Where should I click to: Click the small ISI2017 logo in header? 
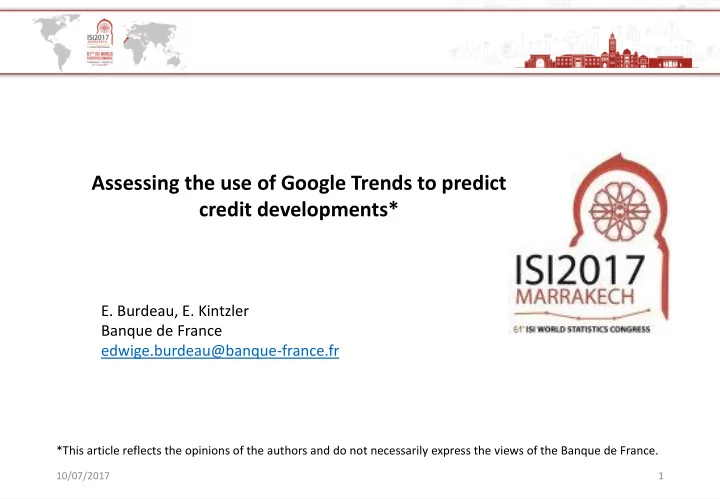[x=100, y=42]
